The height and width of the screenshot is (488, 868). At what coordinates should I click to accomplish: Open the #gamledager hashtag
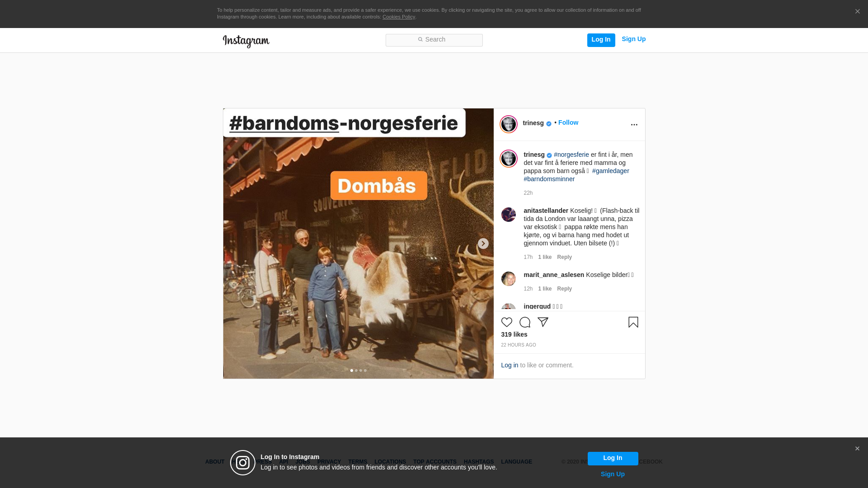point(610,171)
